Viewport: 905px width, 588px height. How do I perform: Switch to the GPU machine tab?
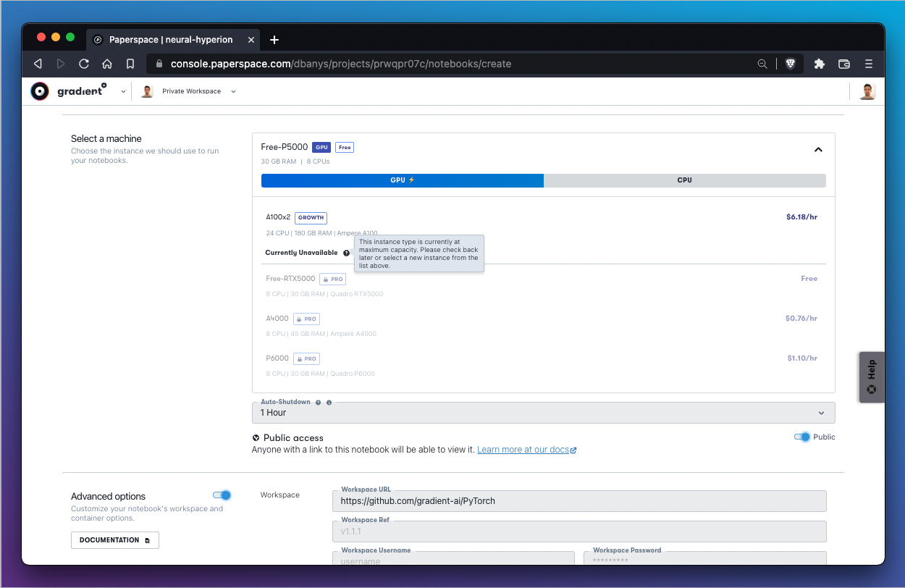click(x=403, y=180)
